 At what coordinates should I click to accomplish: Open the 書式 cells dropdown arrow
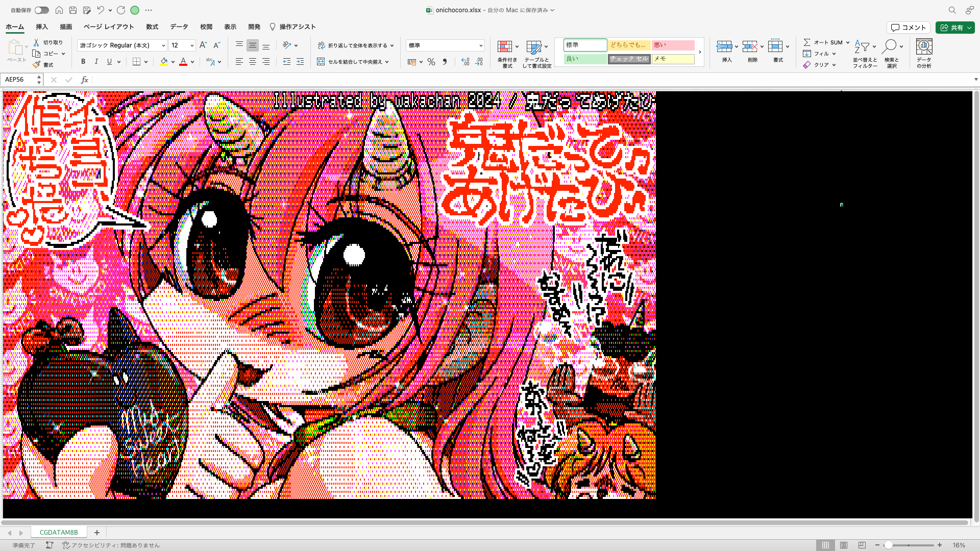[788, 47]
